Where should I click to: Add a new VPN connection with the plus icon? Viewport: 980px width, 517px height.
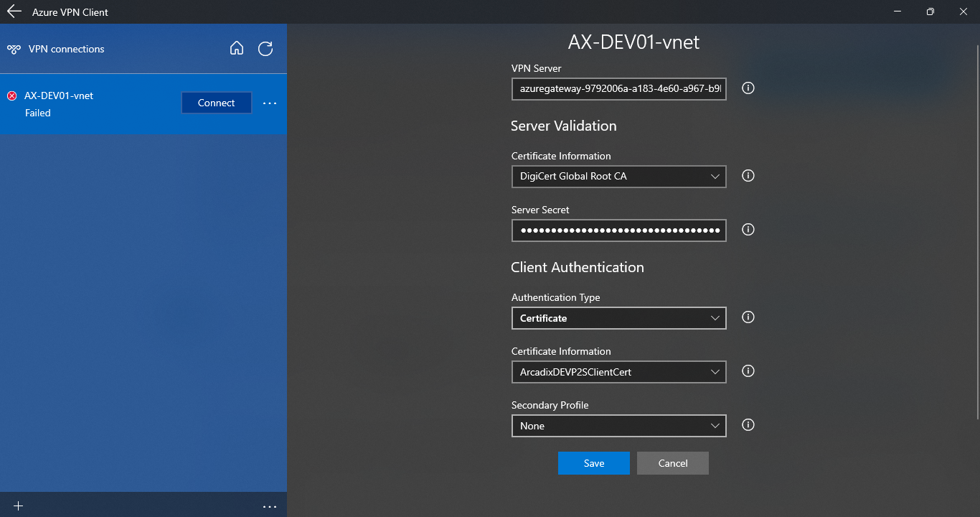[17, 506]
